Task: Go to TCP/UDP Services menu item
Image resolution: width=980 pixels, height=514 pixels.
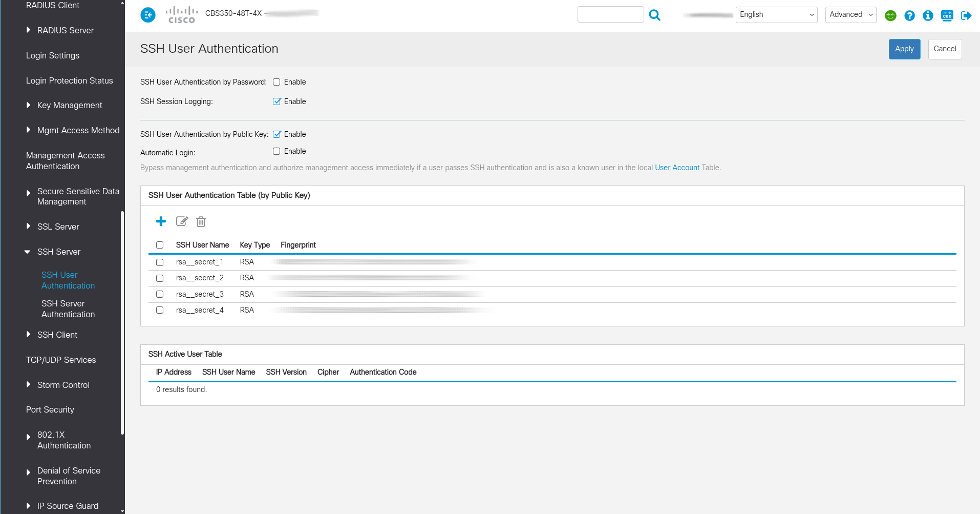Action: (61, 360)
